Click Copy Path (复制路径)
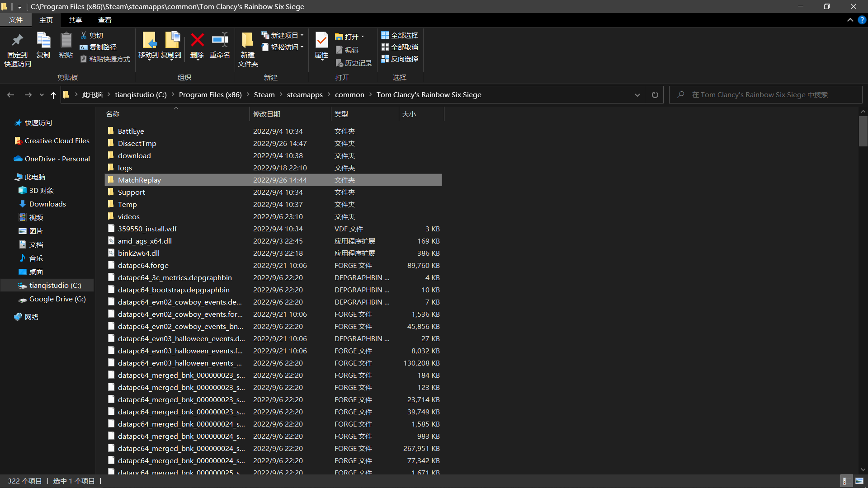868x488 pixels. 98,47
